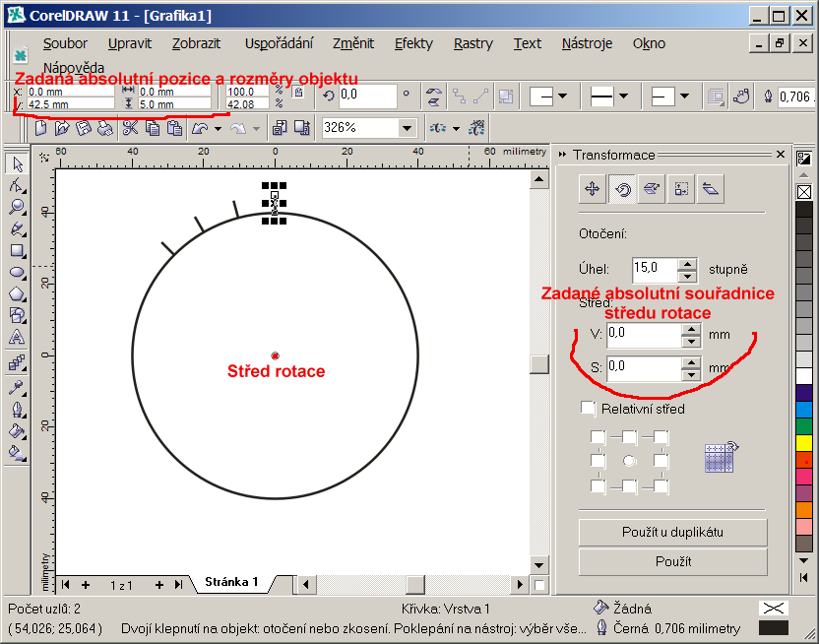Open the Soubor menu
This screenshot has height=644, width=819.
tap(65, 44)
